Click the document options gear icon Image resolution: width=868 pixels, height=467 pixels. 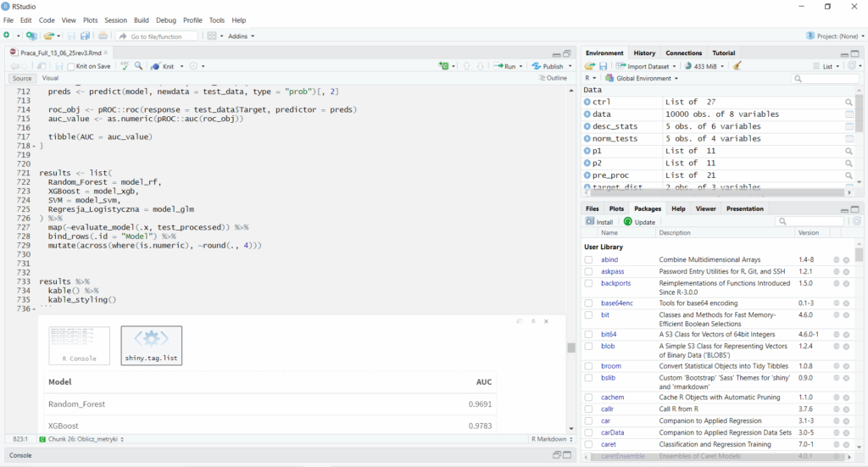click(194, 66)
